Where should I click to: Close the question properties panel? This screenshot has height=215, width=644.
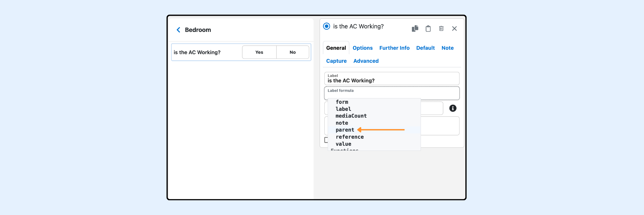tap(454, 29)
